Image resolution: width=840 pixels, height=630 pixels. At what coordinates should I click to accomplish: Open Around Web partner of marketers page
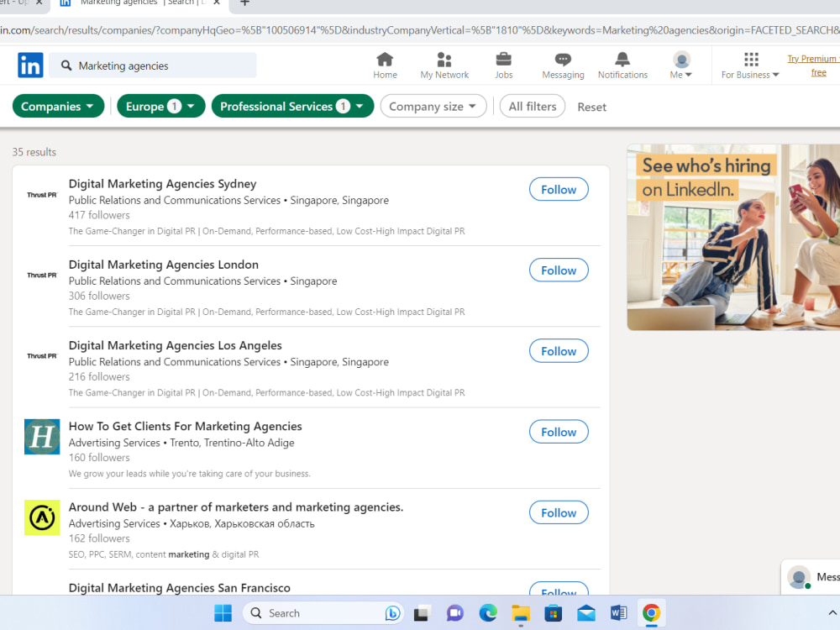[x=236, y=507]
